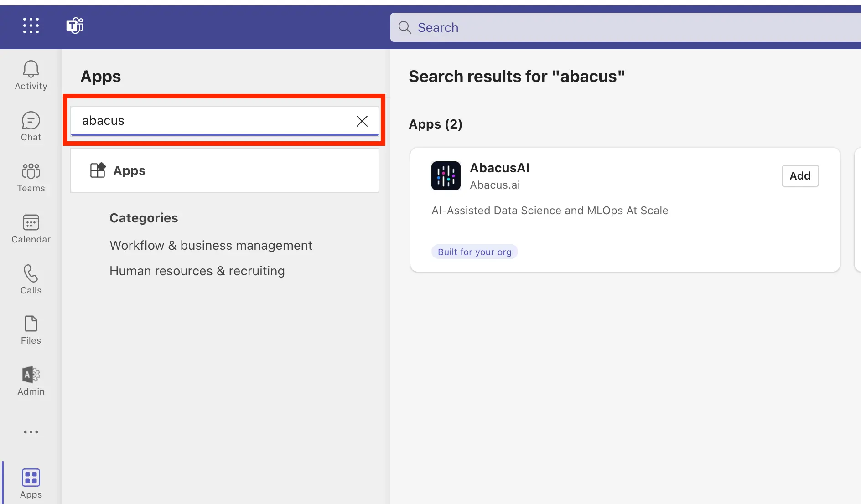
Task: Open the AbacusAI app details
Action: tap(499, 168)
